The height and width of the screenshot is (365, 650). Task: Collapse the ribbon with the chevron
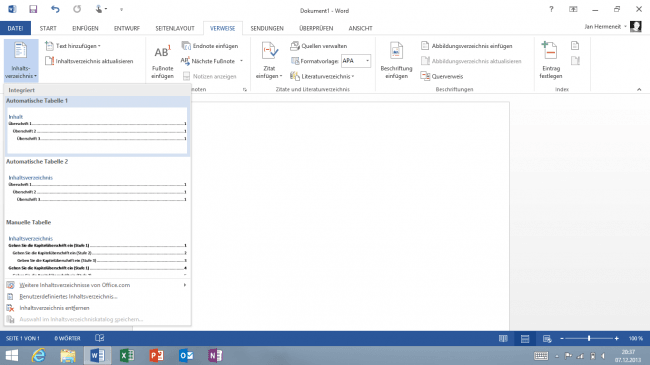tap(639, 89)
